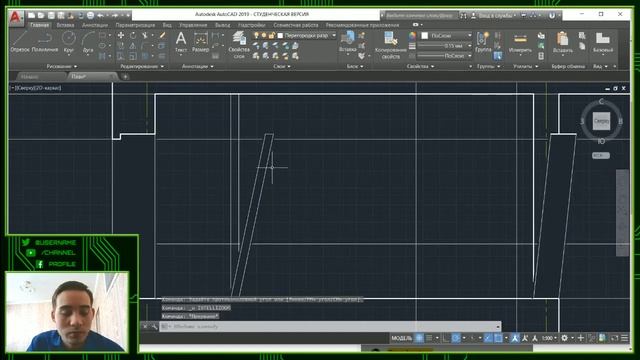Image resolution: width=640 pixels, height=360 pixels.
Task: Click the command line wrench customize icon
Action: pyautogui.click(x=154, y=327)
